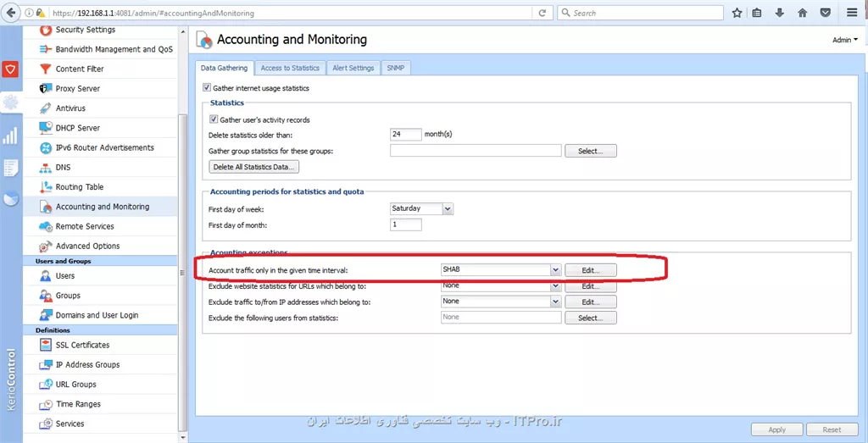The image size is (868, 443).
Task: Open the SNMP tab
Action: (396, 68)
